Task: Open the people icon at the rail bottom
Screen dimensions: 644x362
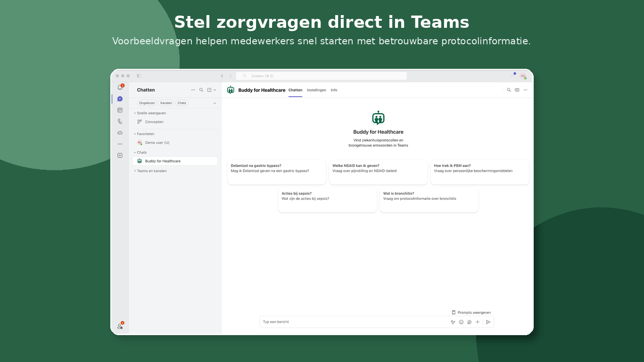Action: pyautogui.click(x=120, y=326)
